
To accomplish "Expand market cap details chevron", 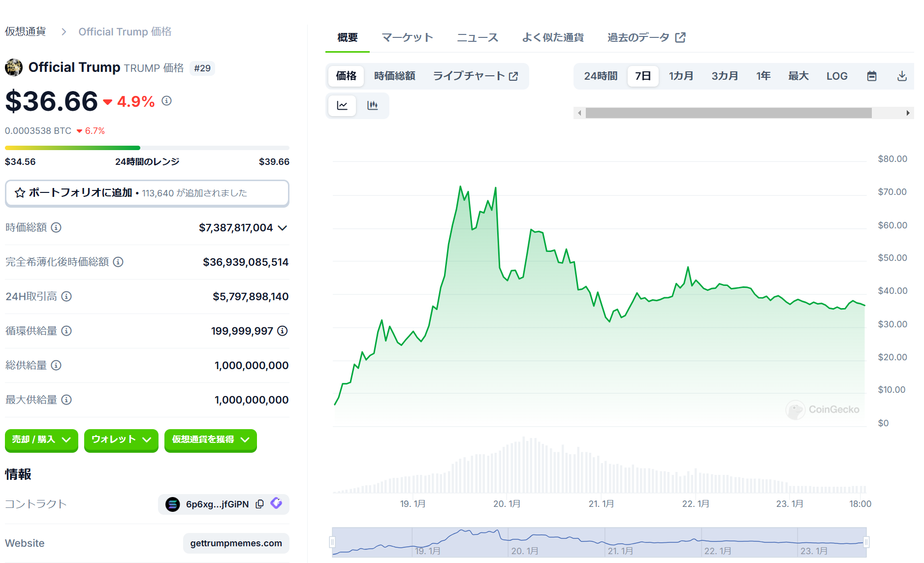I will pyautogui.click(x=282, y=228).
